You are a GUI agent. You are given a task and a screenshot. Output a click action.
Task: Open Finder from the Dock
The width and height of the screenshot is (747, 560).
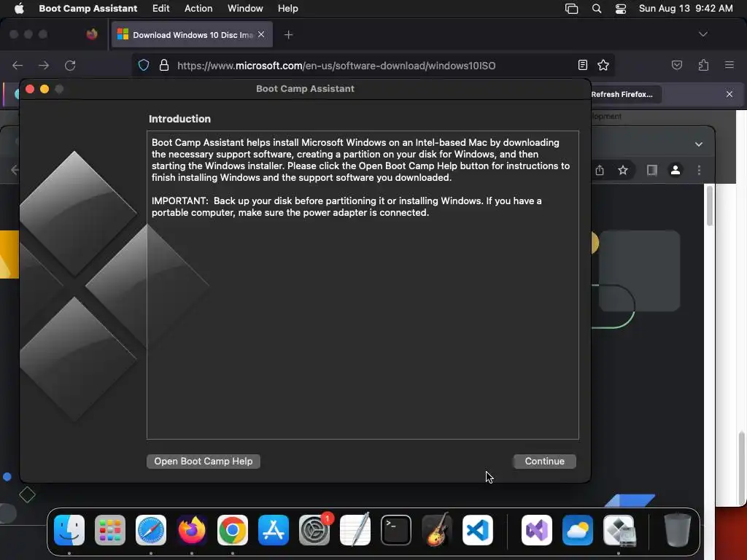[69, 530]
